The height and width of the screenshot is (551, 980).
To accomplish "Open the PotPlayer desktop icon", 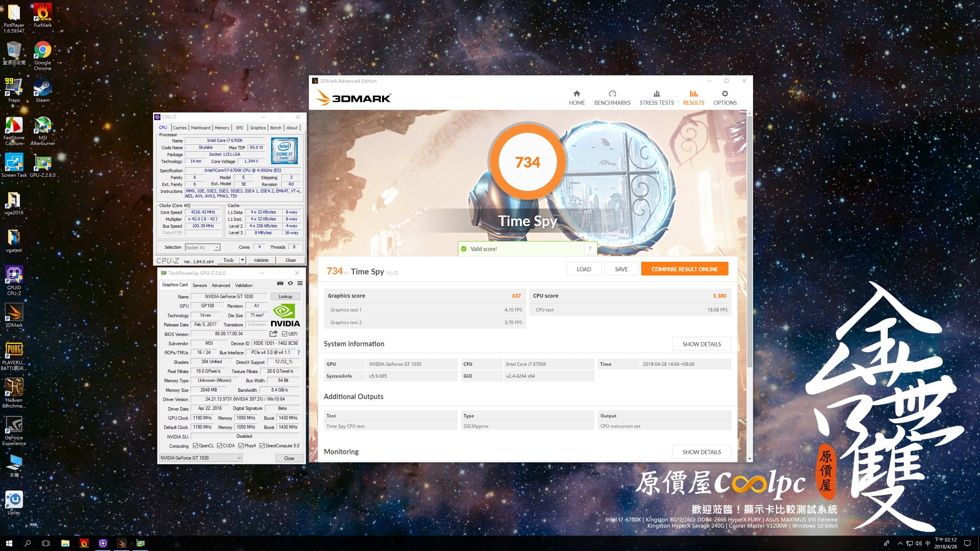I will (x=14, y=18).
